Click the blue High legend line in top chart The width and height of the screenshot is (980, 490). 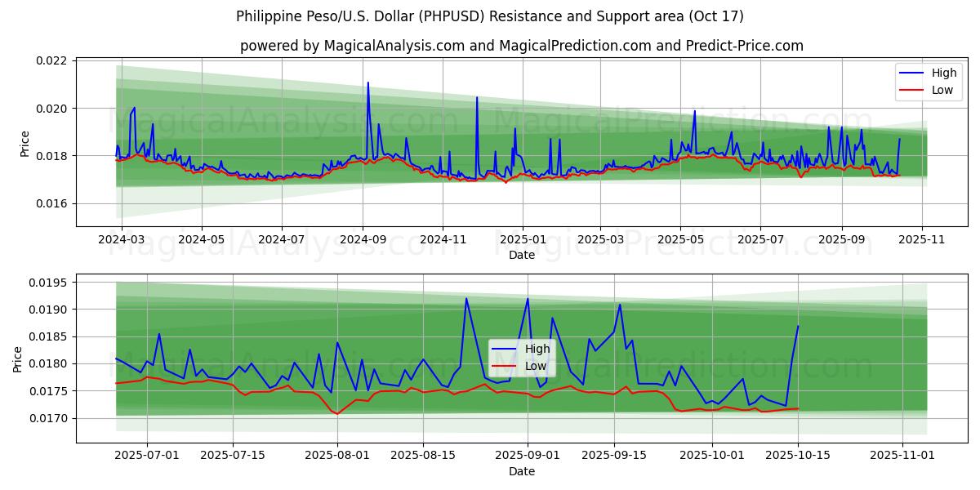913,73
